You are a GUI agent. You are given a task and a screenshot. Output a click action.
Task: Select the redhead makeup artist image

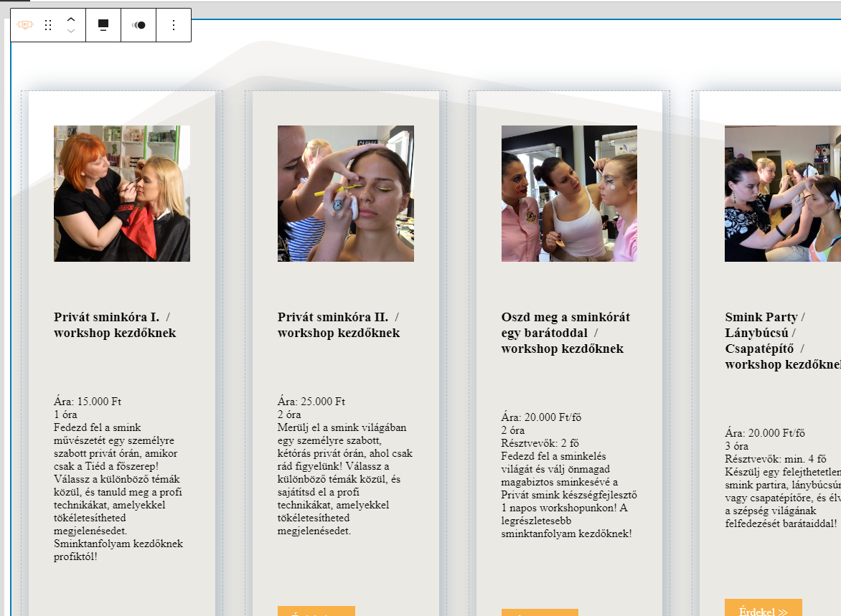(122, 194)
